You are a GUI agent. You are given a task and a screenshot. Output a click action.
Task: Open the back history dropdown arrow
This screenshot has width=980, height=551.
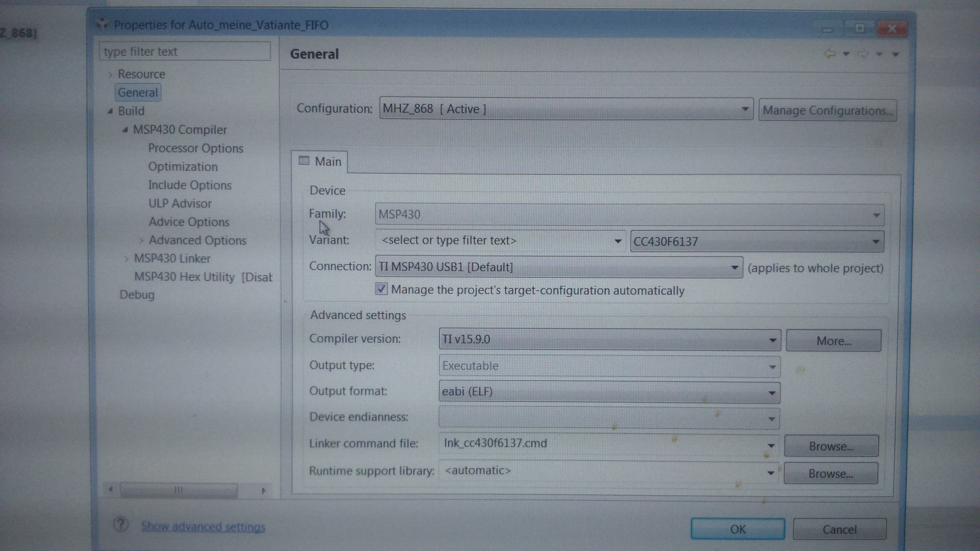coord(846,54)
